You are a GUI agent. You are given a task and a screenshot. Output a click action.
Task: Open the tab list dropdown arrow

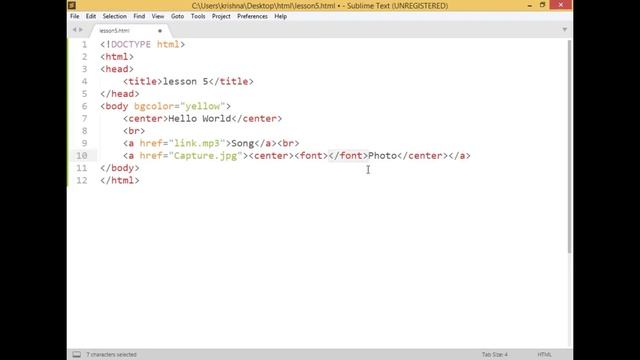(565, 29)
